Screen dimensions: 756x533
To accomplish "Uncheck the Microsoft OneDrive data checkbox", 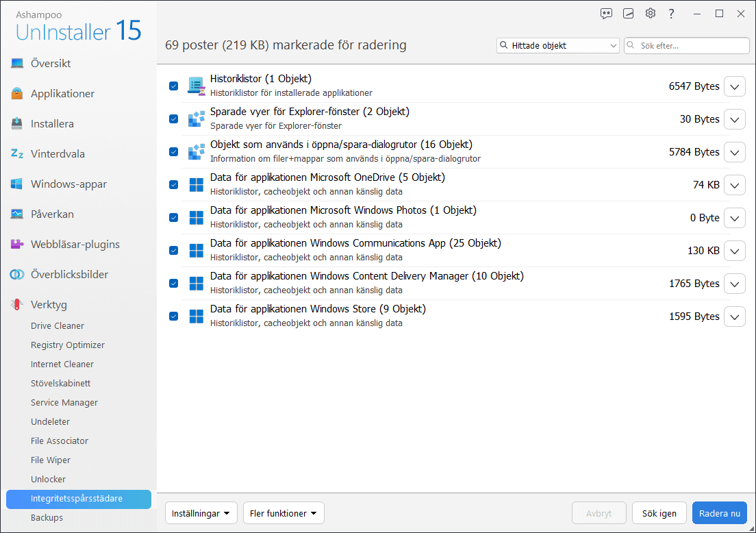I will click(x=173, y=185).
